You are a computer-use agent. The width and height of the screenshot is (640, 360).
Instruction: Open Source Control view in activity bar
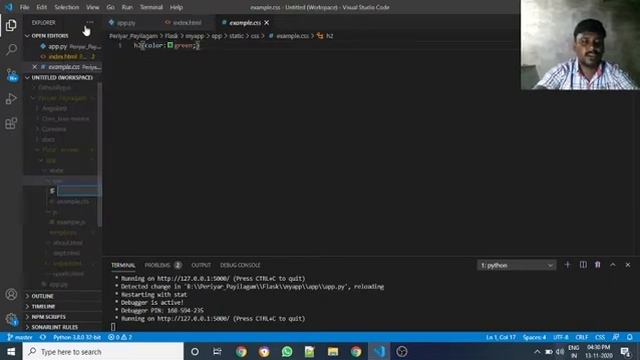pos(11,75)
